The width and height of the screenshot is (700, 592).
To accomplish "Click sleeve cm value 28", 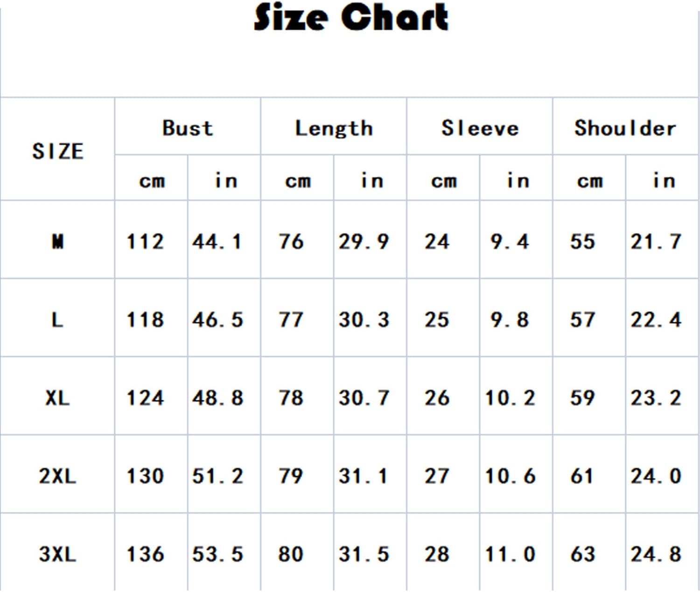I will [437, 554].
